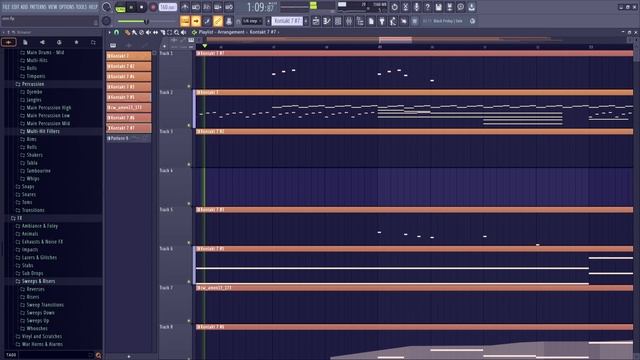This screenshot has height=360, width=640.
Task: Toggle song/pattern mode button
Action: point(120,7)
